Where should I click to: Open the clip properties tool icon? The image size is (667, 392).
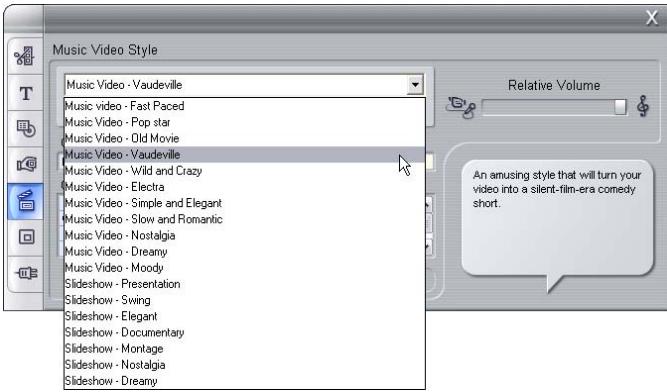[25, 56]
